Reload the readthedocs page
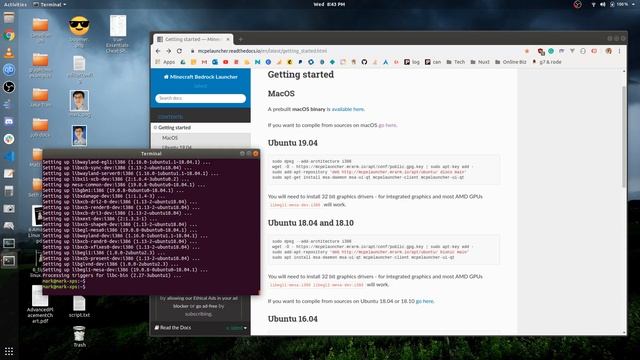The image size is (640, 360). pos(179,51)
